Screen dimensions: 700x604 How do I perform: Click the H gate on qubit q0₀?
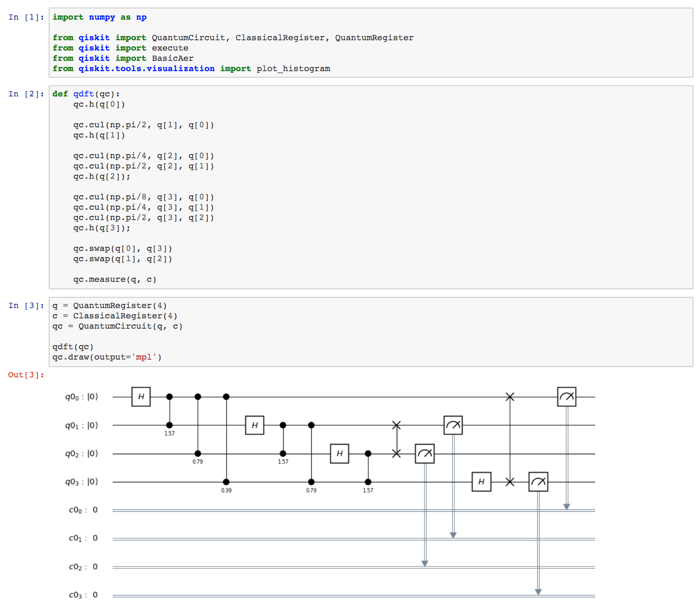point(141,397)
